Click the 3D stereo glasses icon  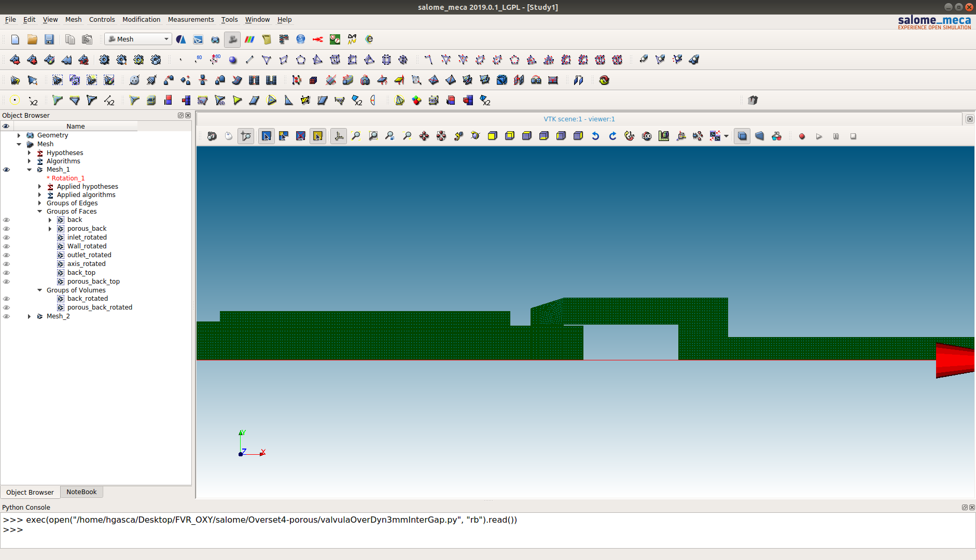tap(776, 136)
